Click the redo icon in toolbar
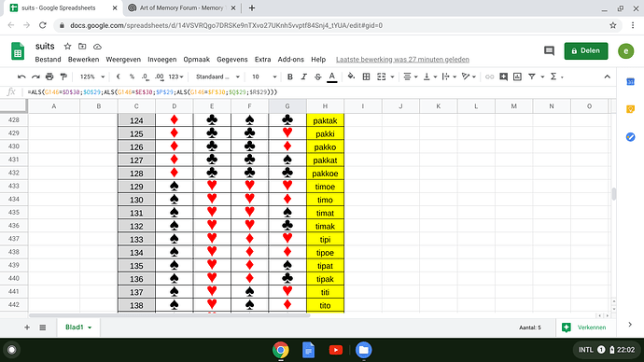This screenshot has height=362, width=644. coord(35,77)
